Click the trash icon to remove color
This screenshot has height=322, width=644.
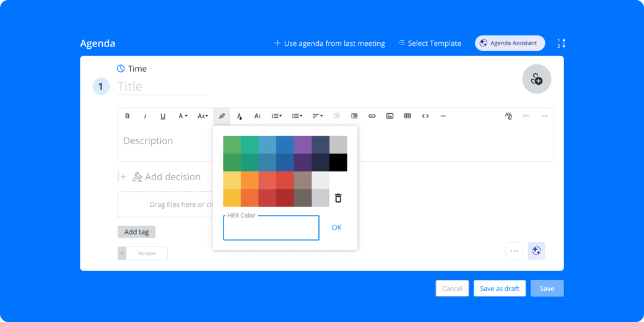point(338,198)
